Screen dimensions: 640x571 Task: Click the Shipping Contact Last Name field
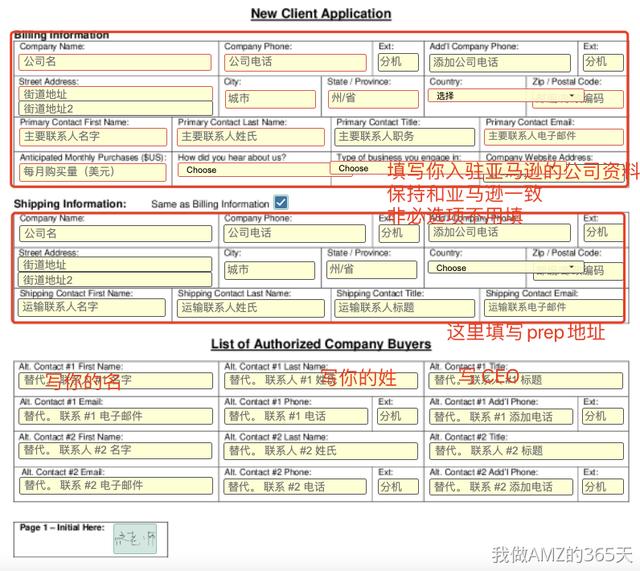(251, 308)
